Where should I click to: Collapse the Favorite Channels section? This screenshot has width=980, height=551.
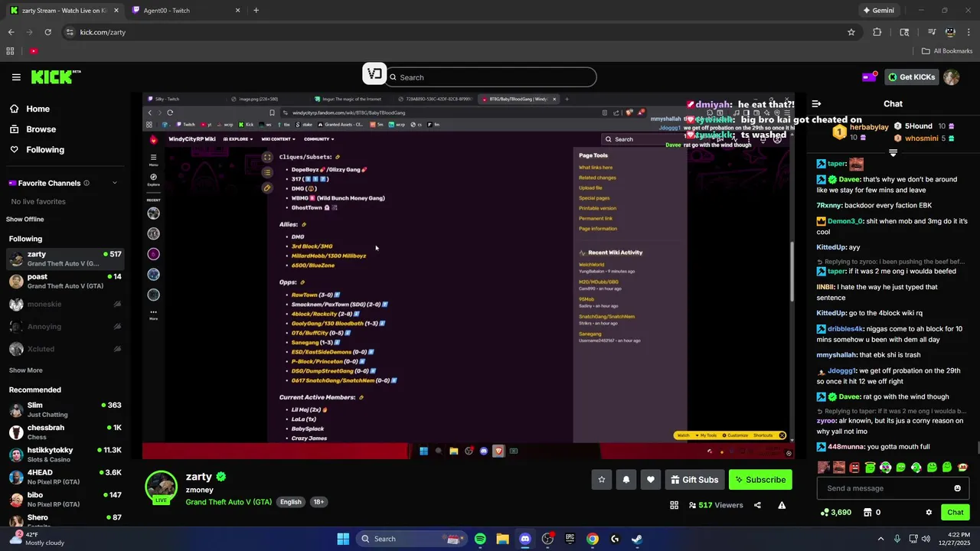click(115, 183)
